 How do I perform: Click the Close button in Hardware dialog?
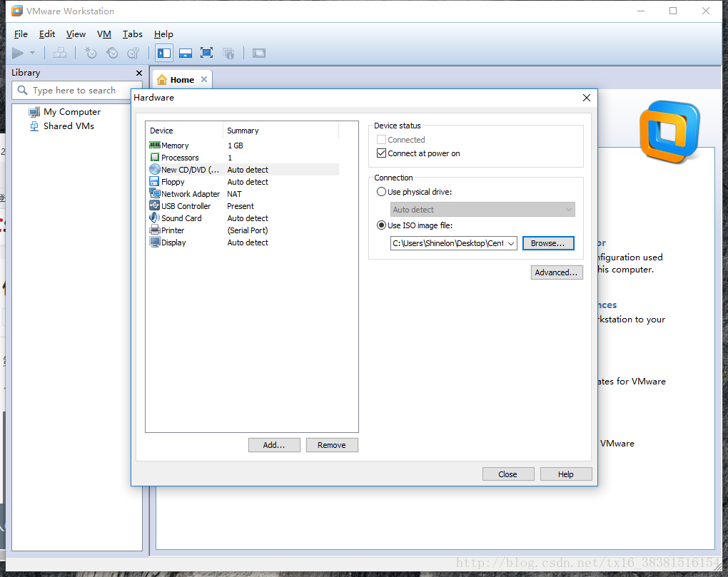tap(508, 474)
